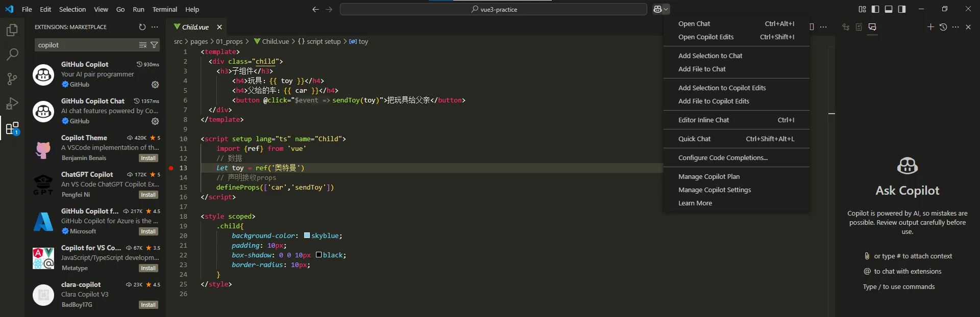
Task: Expand the pages breadcrumb segment
Action: (x=199, y=41)
